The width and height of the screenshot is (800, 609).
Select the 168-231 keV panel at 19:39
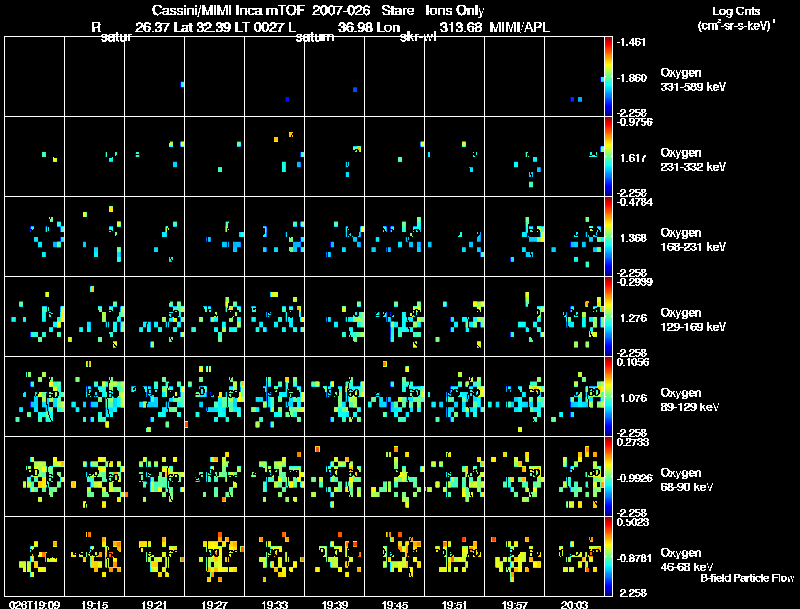click(x=335, y=236)
